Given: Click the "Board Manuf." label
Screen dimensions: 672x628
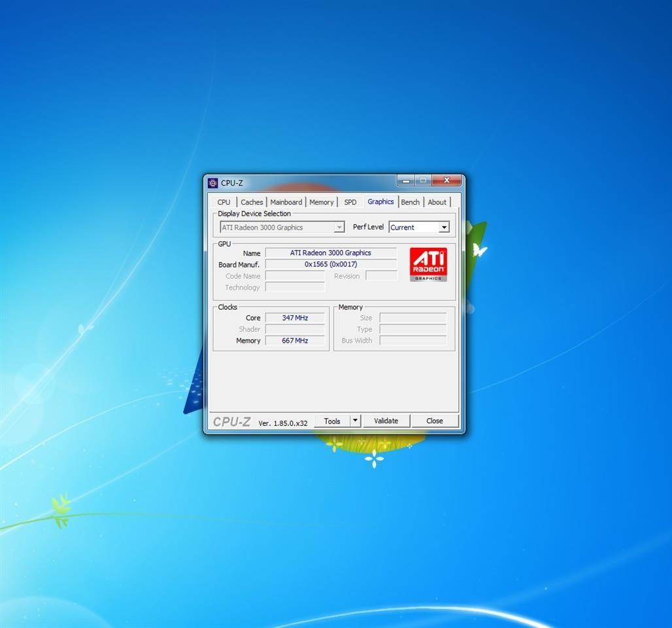Looking at the screenshot, I should tap(239, 265).
